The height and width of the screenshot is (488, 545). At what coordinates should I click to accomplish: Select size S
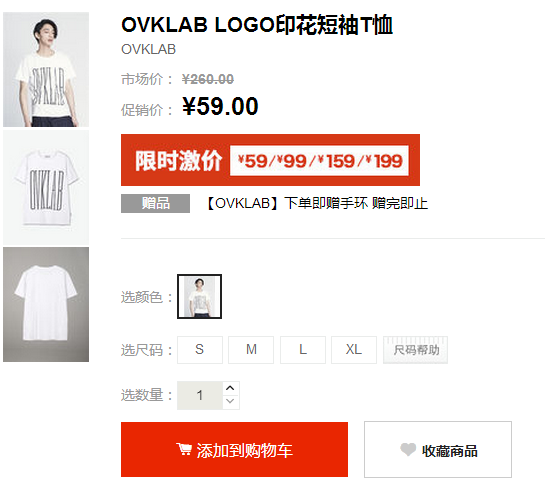(x=200, y=350)
